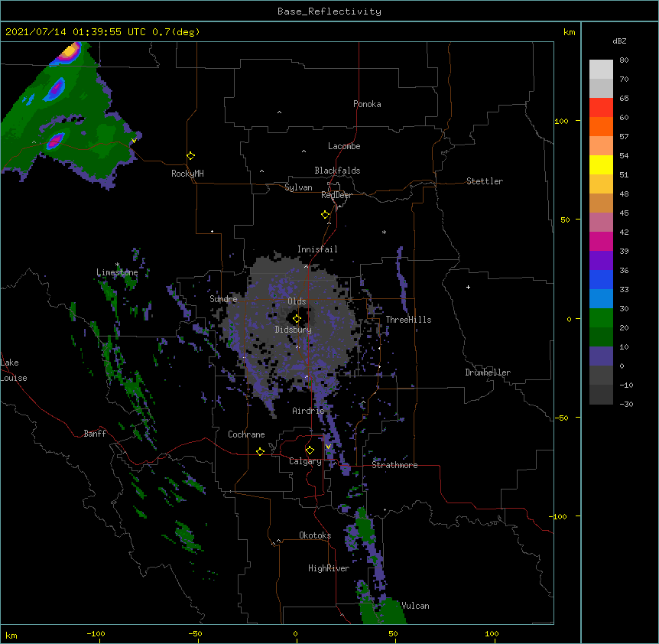Click the yellow V marker northwest of RockyMH

point(134,141)
